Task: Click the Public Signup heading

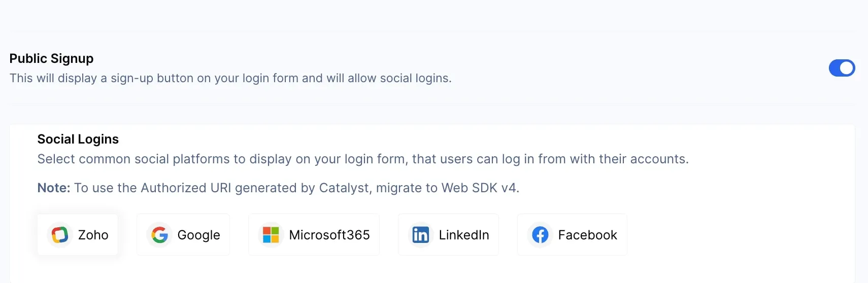Action: [51, 59]
